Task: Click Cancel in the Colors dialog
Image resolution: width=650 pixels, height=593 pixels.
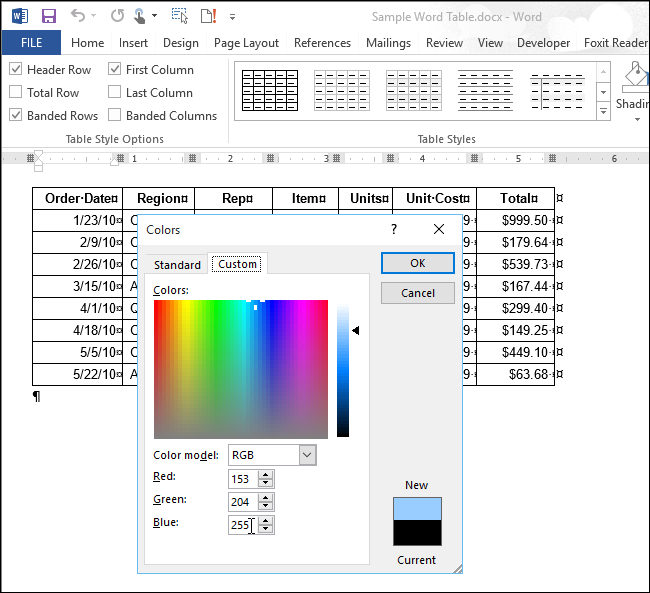Action: pyautogui.click(x=418, y=293)
